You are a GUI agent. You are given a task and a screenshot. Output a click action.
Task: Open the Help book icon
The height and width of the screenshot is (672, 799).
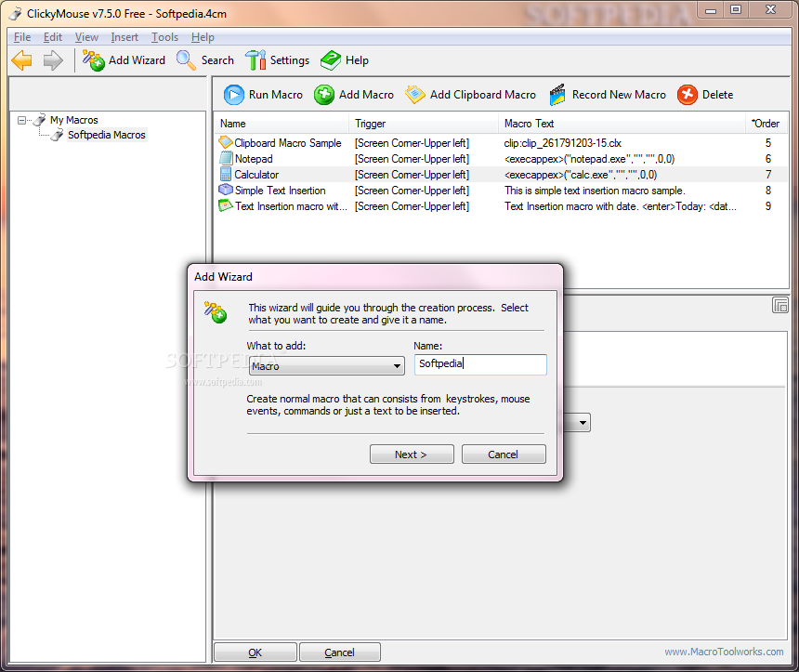pyautogui.click(x=331, y=60)
